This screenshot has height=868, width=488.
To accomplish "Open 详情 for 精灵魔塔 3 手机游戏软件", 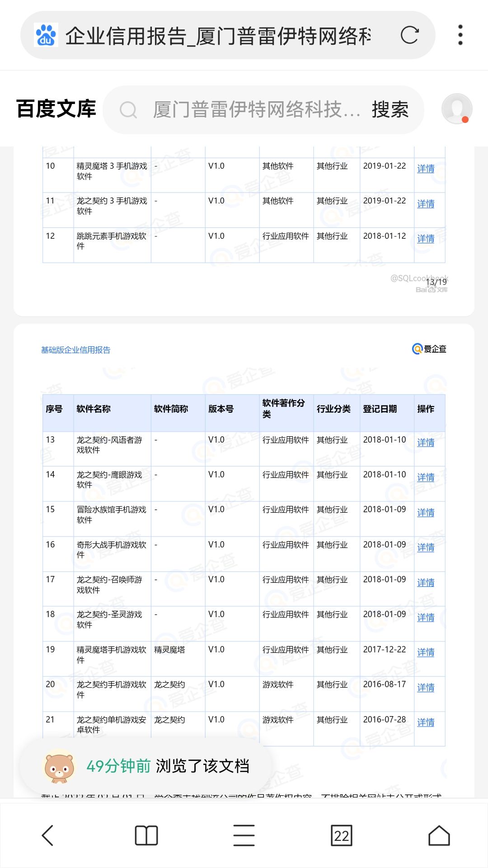I will click(x=426, y=169).
